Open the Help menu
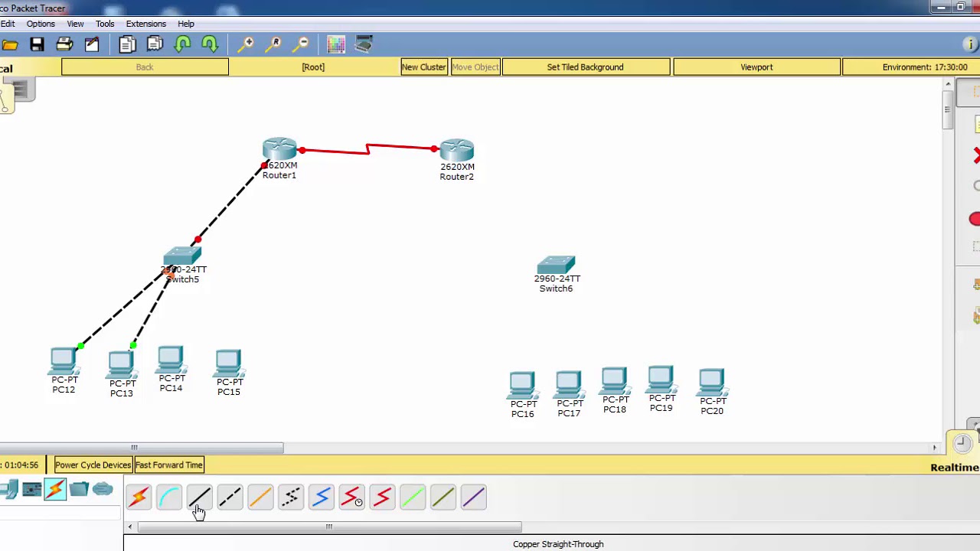 [186, 24]
